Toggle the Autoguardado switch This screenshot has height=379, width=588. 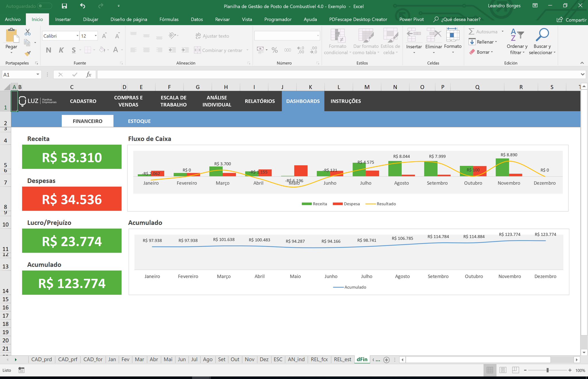pos(45,6)
